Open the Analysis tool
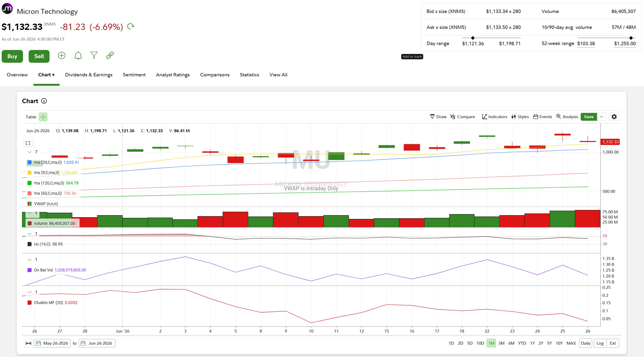This screenshot has width=644, height=357. (x=567, y=117)
